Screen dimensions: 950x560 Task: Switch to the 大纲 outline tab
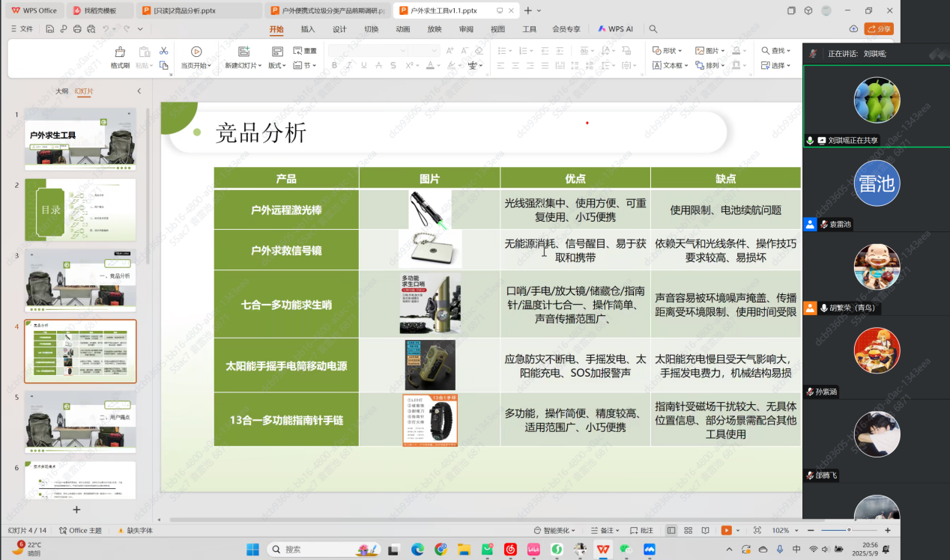click(61, 91)
